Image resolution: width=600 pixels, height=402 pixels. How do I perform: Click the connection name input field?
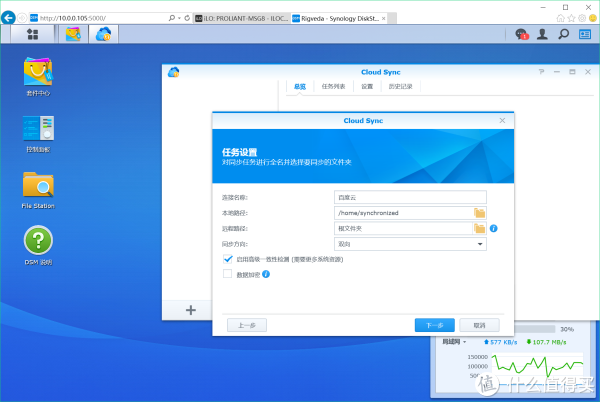click(410, 197)
